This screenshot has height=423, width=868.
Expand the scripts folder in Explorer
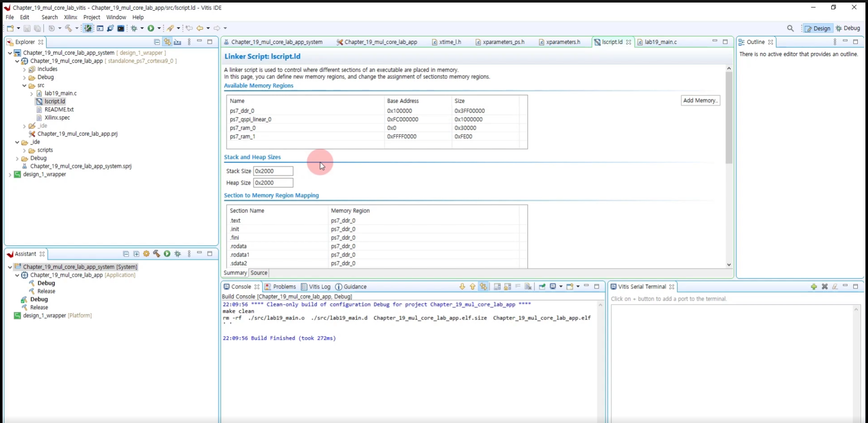[24, 150]
